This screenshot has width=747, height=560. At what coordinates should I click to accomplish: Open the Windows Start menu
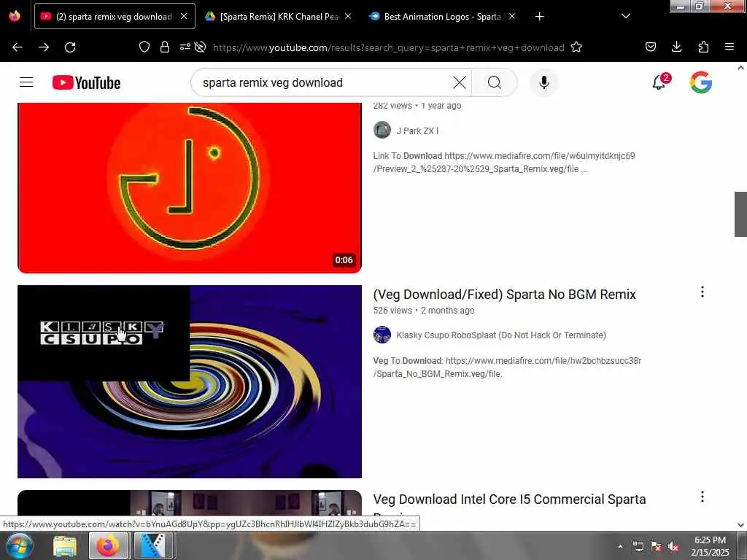pyautogui.click(x=19, y=545)
